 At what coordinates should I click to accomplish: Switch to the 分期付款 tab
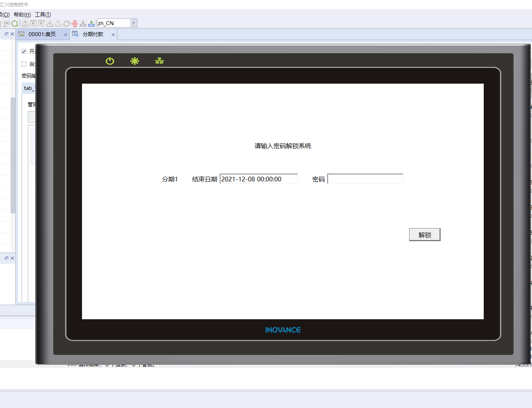point(93,34)
